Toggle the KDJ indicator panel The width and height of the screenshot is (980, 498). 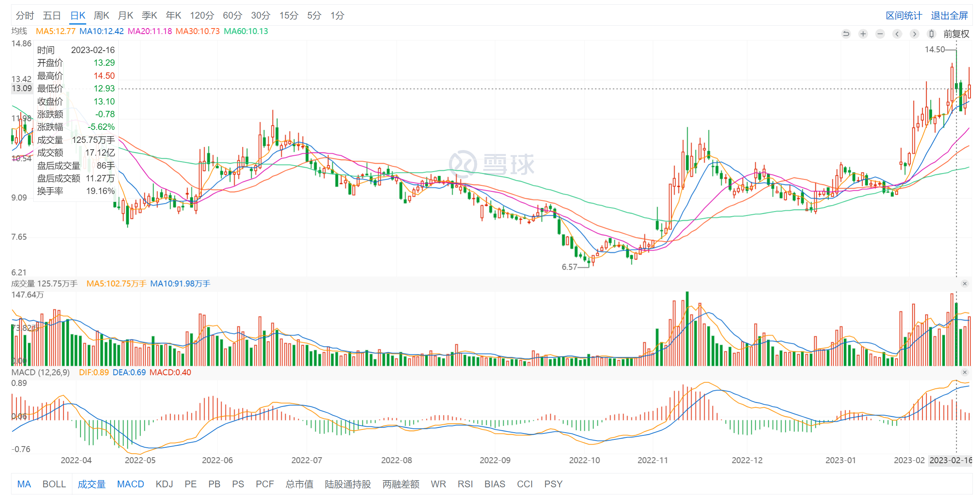(164, 484)
